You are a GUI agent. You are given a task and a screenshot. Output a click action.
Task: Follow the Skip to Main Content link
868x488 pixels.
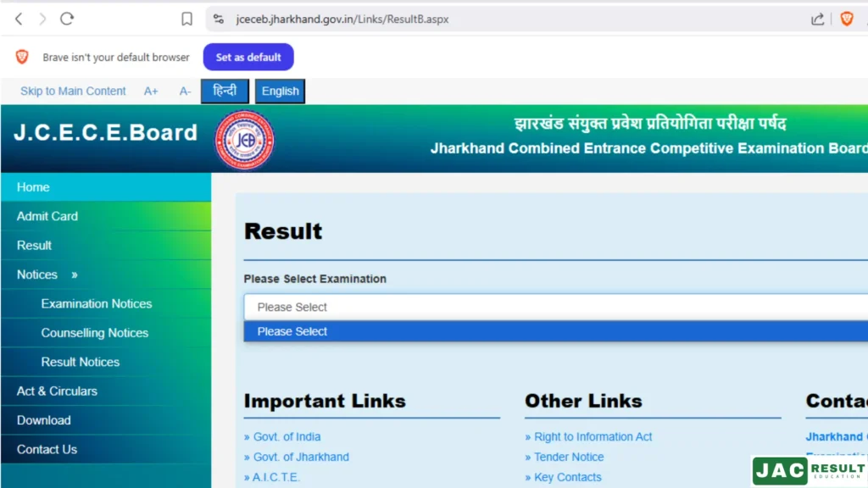point(73,91)
